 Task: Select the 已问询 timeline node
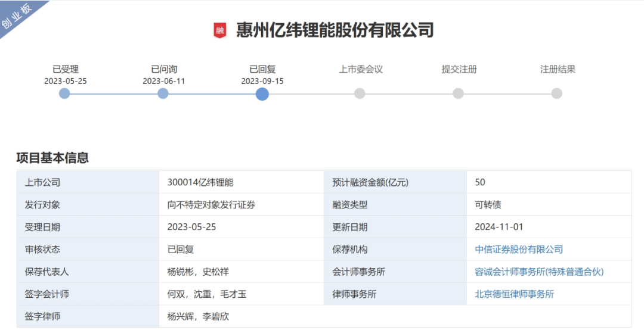click(163, 94)
